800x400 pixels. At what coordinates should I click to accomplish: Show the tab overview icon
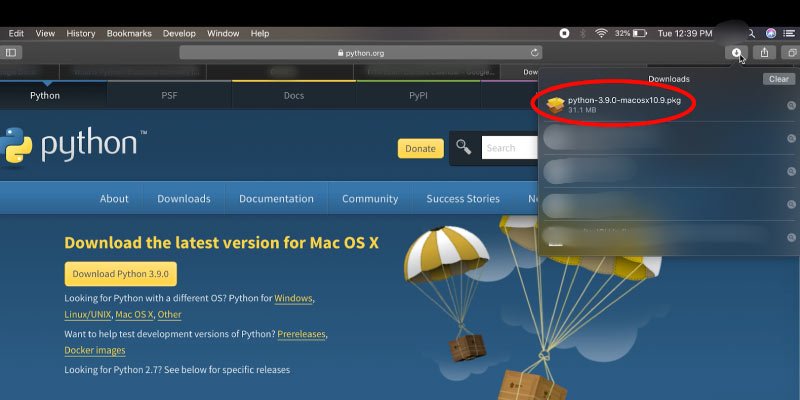tap(792, 52)
